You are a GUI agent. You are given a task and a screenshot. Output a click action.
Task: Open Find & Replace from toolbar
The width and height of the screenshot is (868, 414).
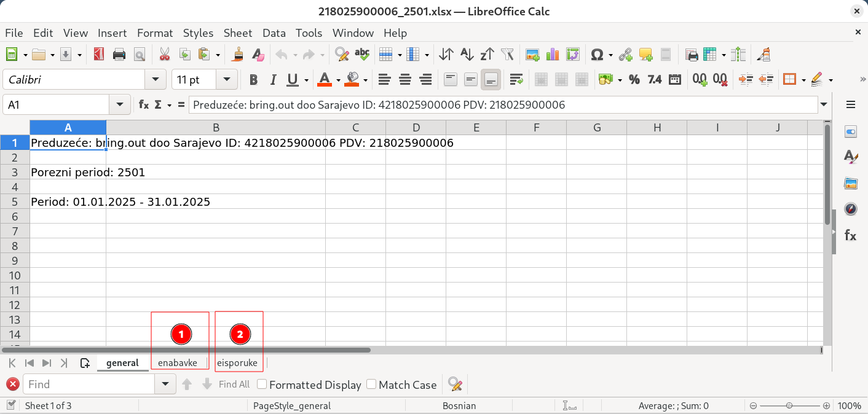(342, 55)
